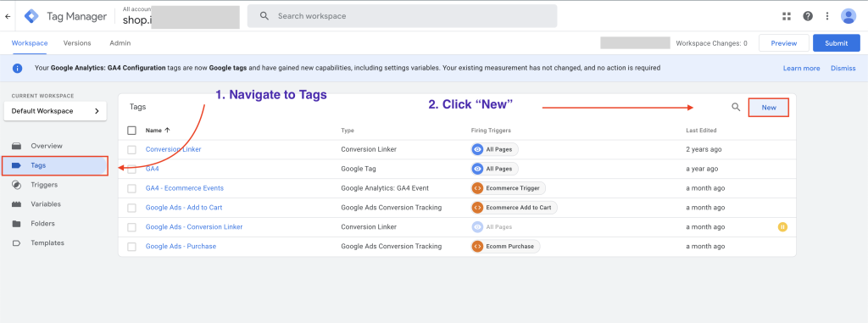Click the "a year ago" cell
Screen dimensions: 868x323
point(702,169)
